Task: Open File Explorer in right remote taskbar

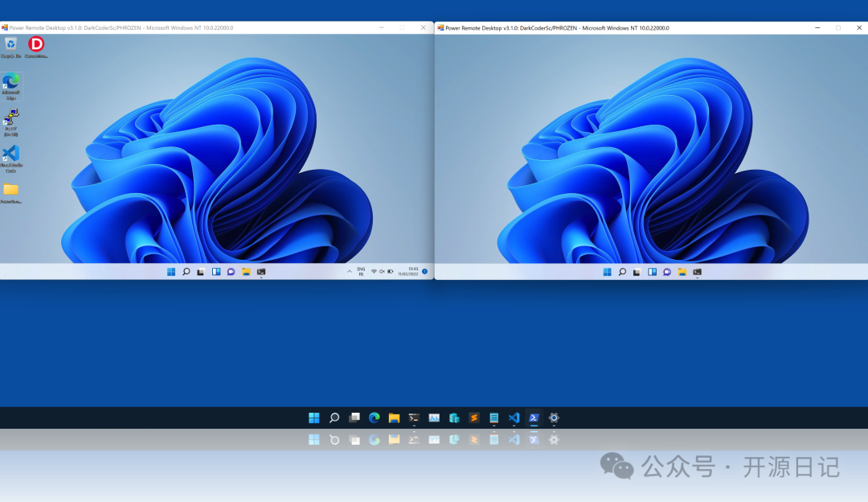Action: [x=682, y=272]
